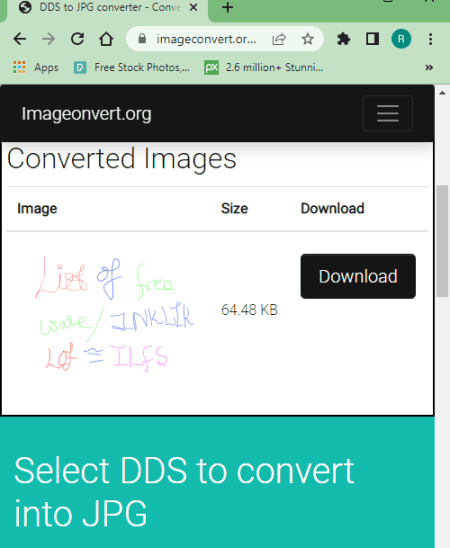Image resolution: width=450 pixels, height=548 pixels.
Task: Click the browser forward arrow
Action: point(49,39)
